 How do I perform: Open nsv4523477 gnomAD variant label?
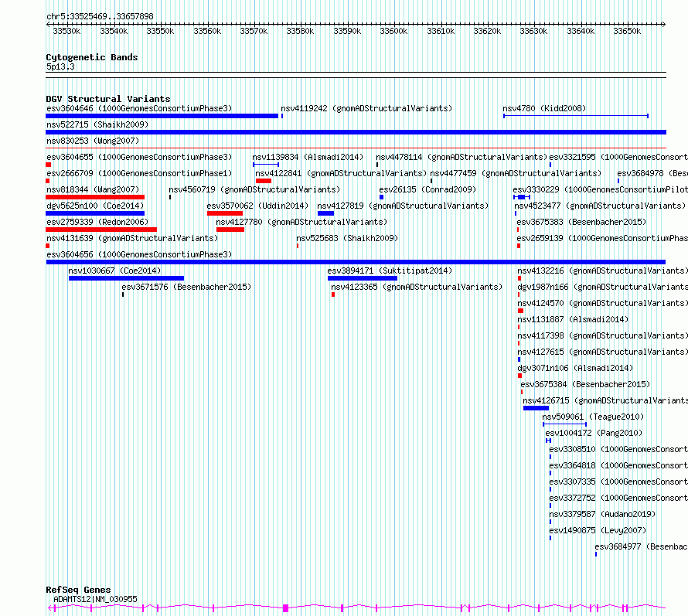tap(600, 206)
